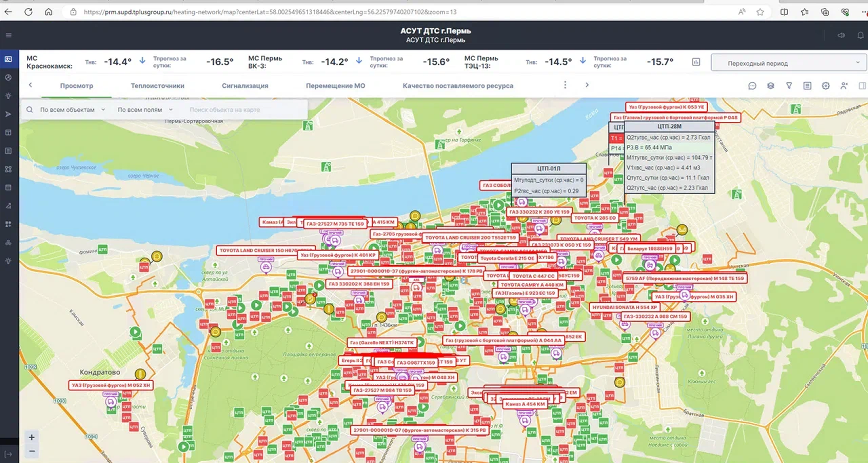868x463 pixels.
Task: Select vehicle label ГАЗ-27527 М 984 ТВ 159
Action: pyautogui.click(x=382, y=390)
